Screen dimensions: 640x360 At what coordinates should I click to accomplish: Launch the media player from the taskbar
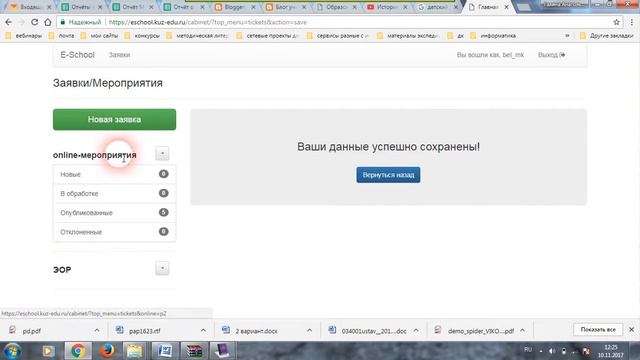click(49, 351)
